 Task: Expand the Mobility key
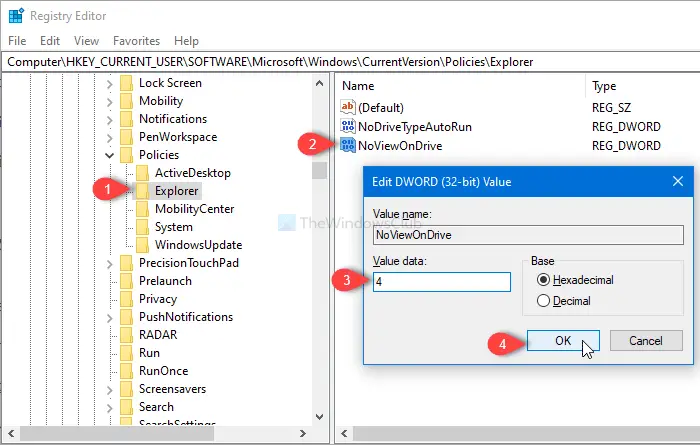coord(110,102)
